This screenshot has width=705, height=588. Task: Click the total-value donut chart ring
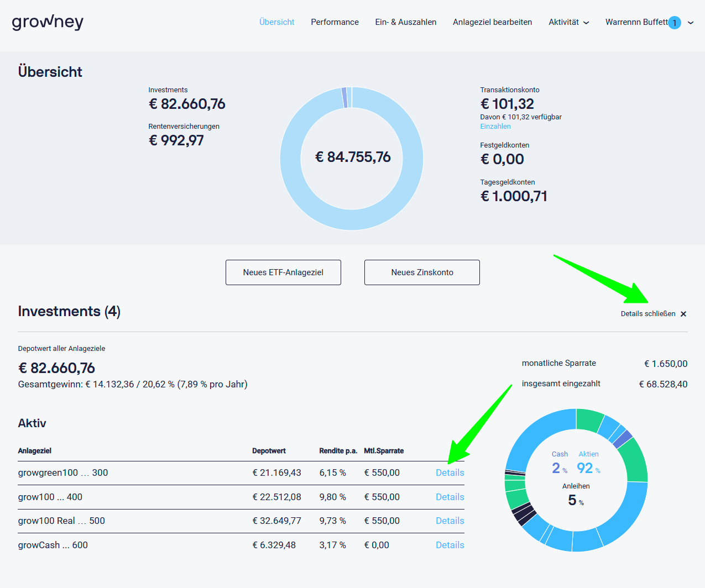(x=290, y=159)
